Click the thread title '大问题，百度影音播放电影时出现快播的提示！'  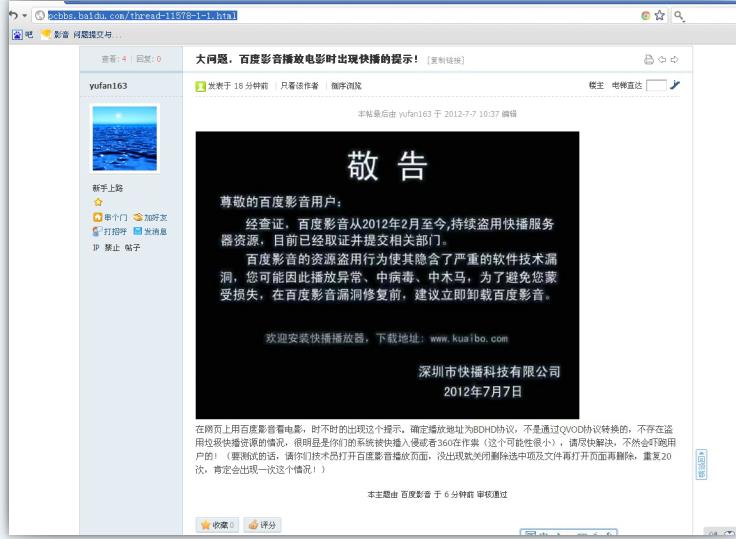(307, 59)
